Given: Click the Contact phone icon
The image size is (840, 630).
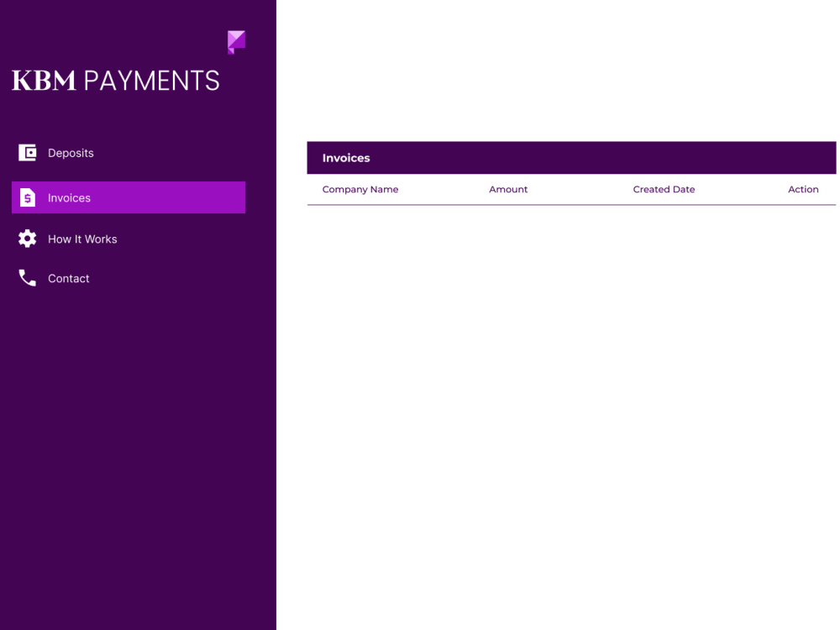Looking at the screenshot, I should pos(28,278).
